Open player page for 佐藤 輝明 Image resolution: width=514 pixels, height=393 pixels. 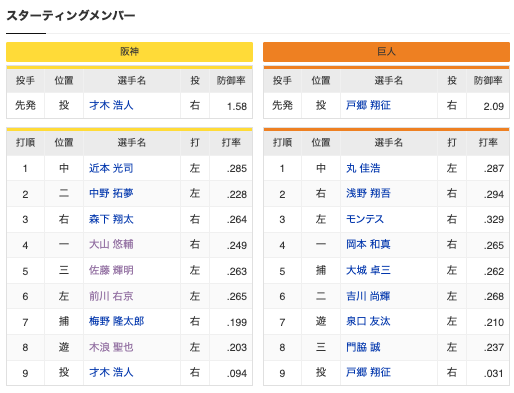point(111,270)
